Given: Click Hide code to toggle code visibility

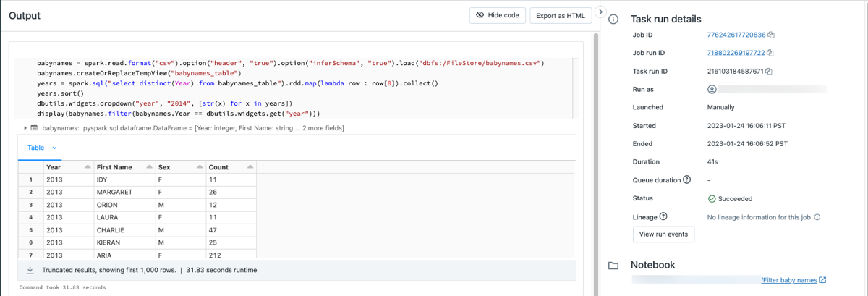Looking at the screenshot, I should point(498,15).
